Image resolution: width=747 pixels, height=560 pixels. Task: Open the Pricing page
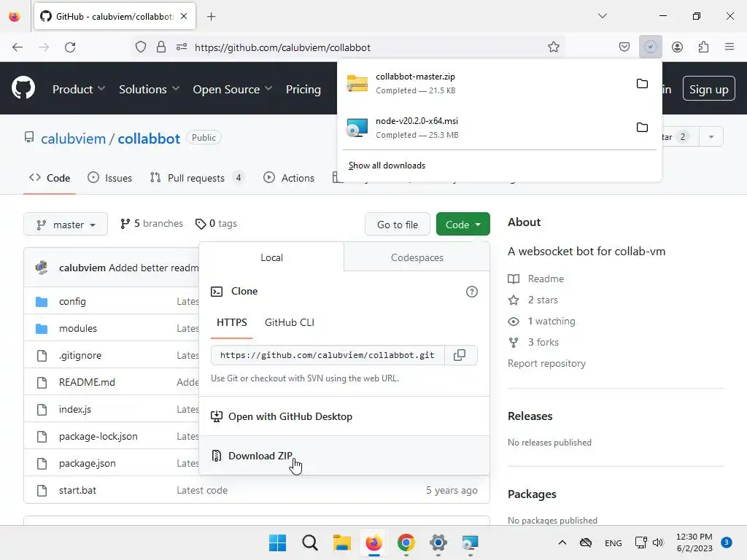point(303,89)
